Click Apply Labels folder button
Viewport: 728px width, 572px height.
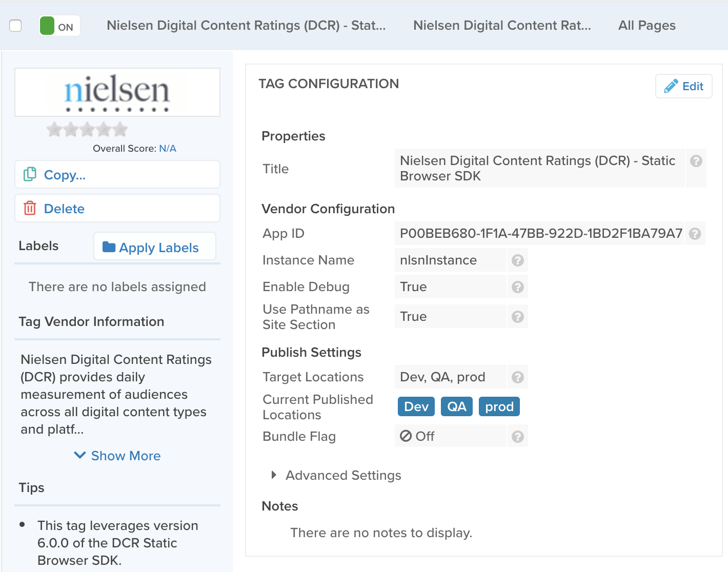tap(155, 247)
